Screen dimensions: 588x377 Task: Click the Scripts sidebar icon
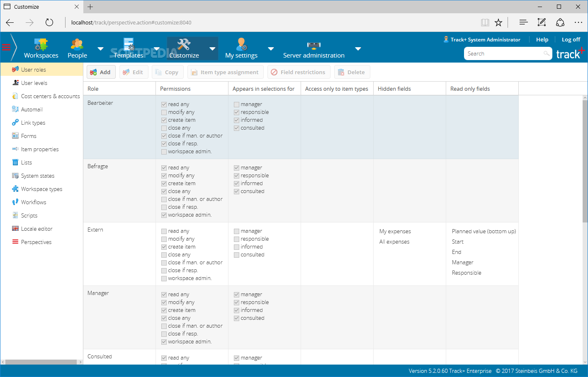15,215
